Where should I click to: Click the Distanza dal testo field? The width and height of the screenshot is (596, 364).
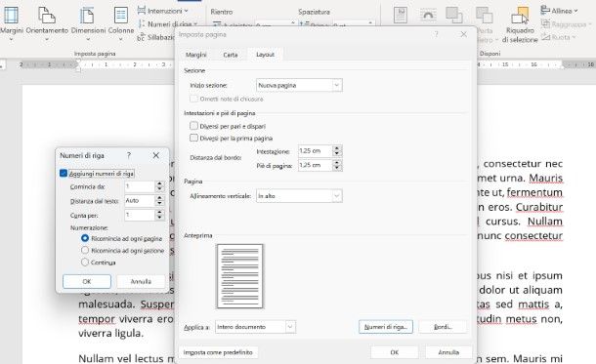point(140,200)
